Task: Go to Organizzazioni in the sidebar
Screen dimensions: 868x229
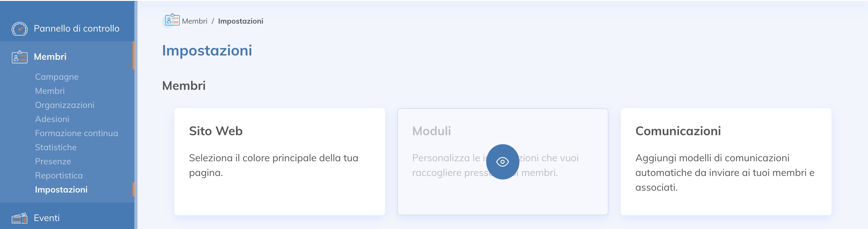Action: pos(65,105)
